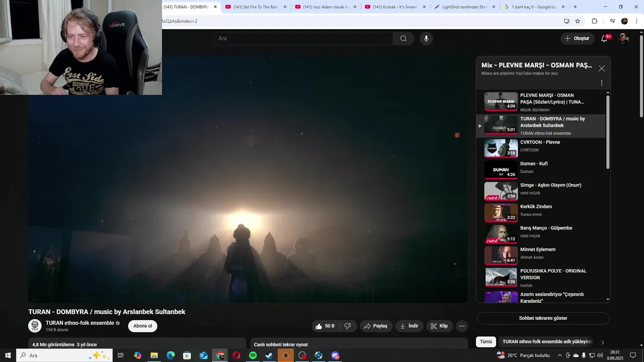Start voice search with microphone icon
Image resolution: width=644 pixels, height=362 pixels.
click(x=426, y=39)
